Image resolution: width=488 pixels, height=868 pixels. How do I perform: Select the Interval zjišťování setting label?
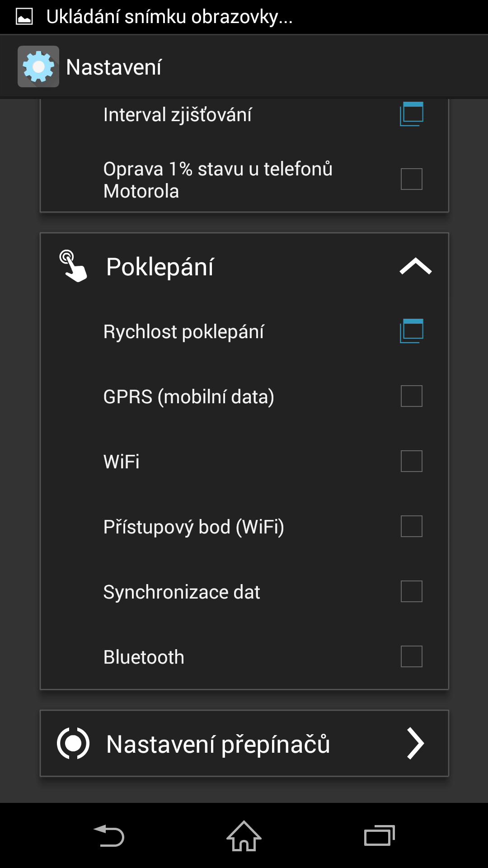(x=178, y=115)
